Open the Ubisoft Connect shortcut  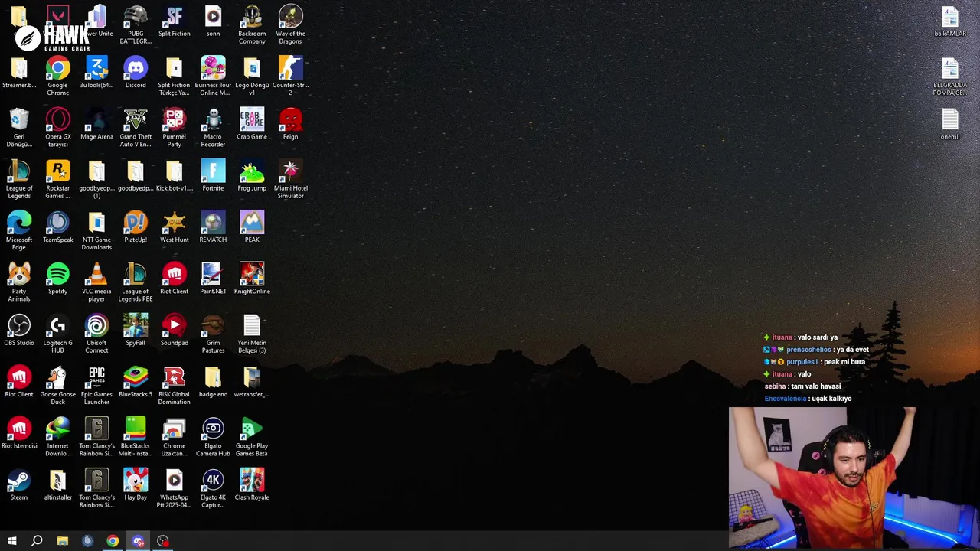coord(96,326)
